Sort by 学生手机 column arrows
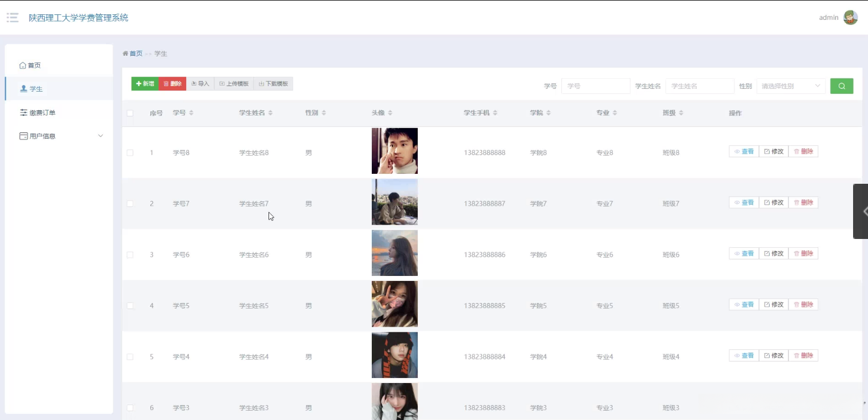868x420 pixels. pos(495,113)
